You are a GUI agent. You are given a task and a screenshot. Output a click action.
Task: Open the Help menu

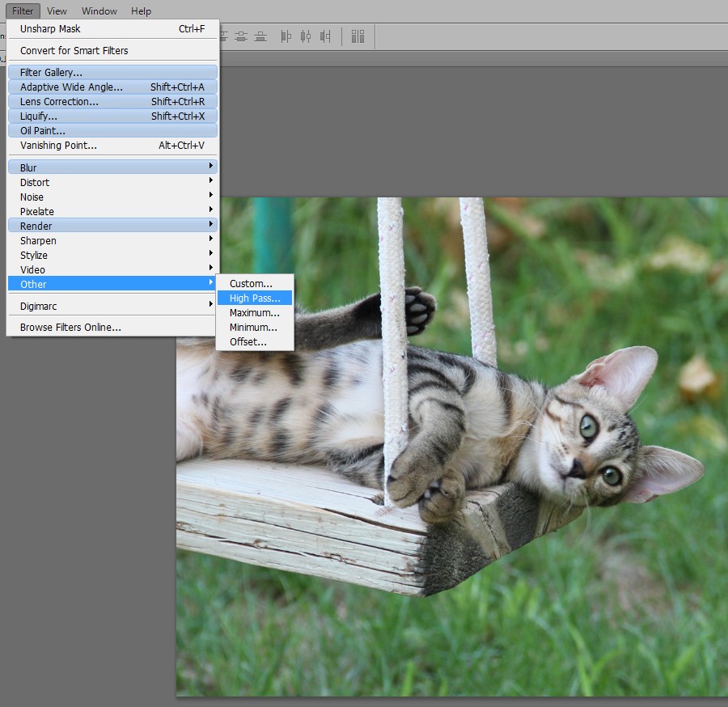(141, 11)
